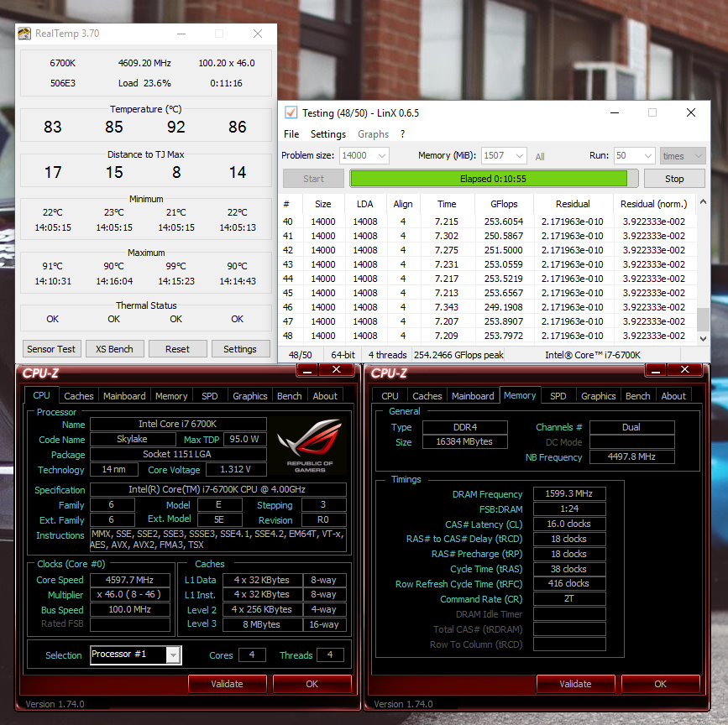Click Validate in left CPU-Z window
Image resolution: width=728 pixels, height=725 pixels.
pos(227,684)
